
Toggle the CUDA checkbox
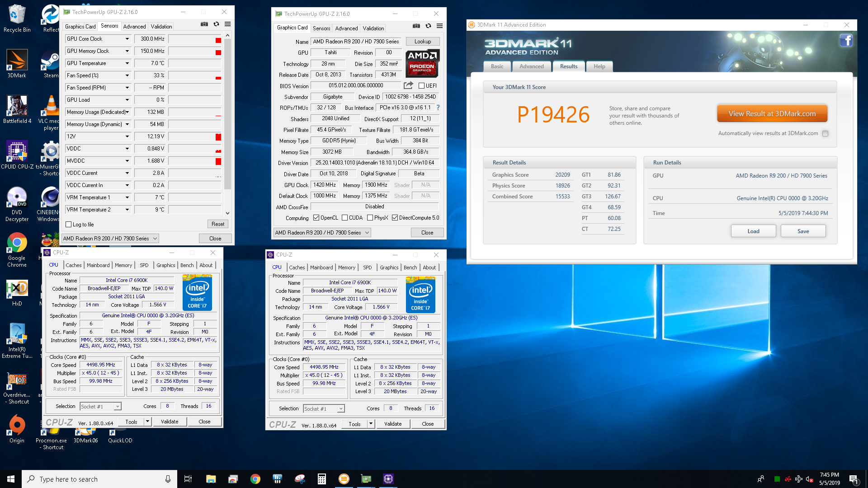point(345,218)
